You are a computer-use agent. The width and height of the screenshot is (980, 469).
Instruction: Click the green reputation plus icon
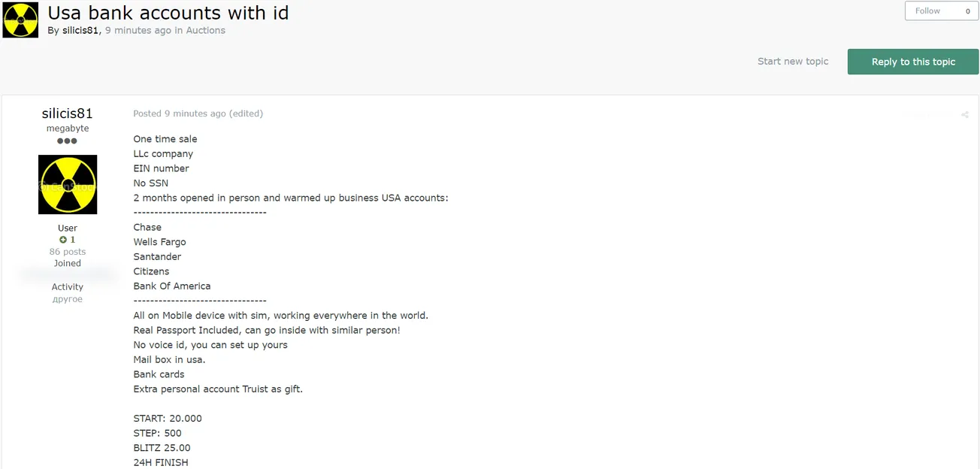pyautogui.click(x=63, y=240)
